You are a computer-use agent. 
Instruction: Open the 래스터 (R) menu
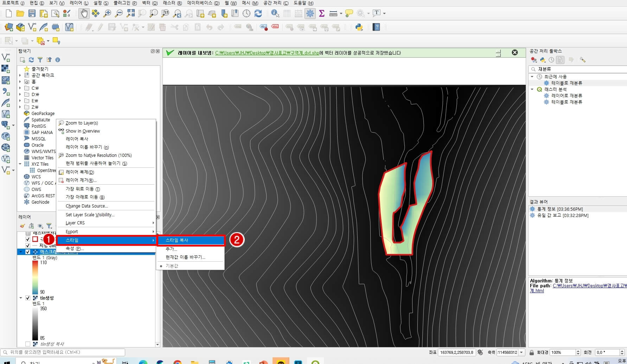point(172,3)
